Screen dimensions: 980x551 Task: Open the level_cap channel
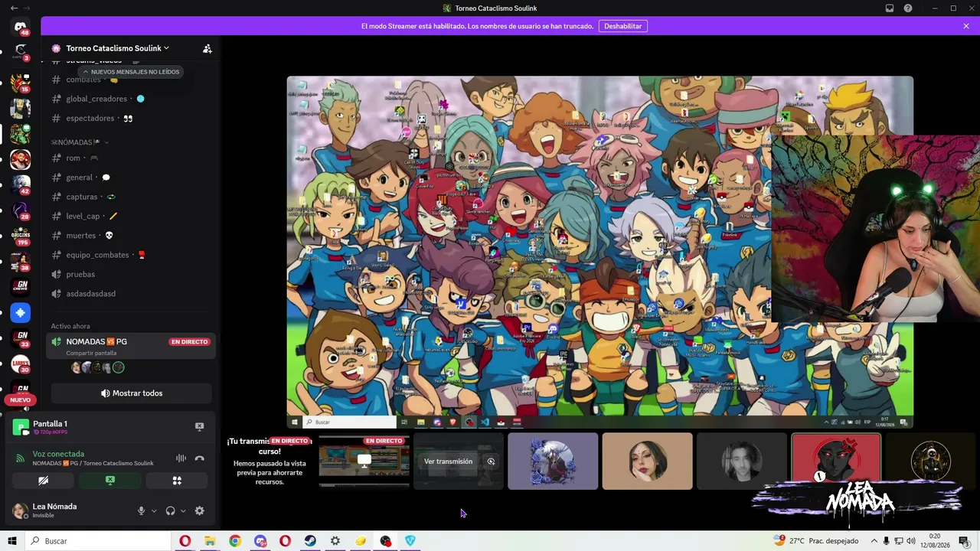(x=131, y=217)
